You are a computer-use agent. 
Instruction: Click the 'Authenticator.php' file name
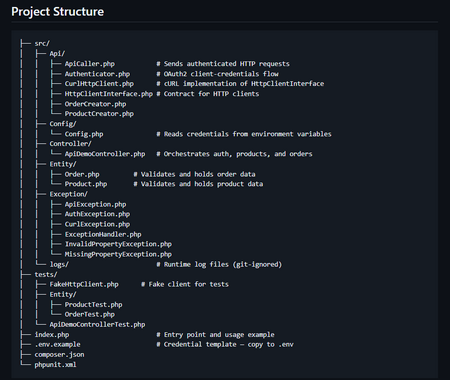(97, 74)
